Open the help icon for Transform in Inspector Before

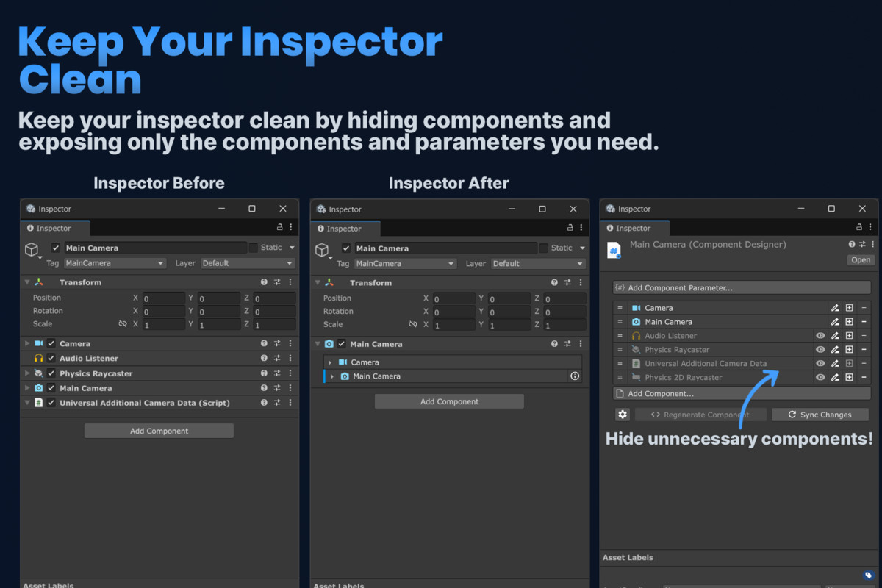click(264, 282)
